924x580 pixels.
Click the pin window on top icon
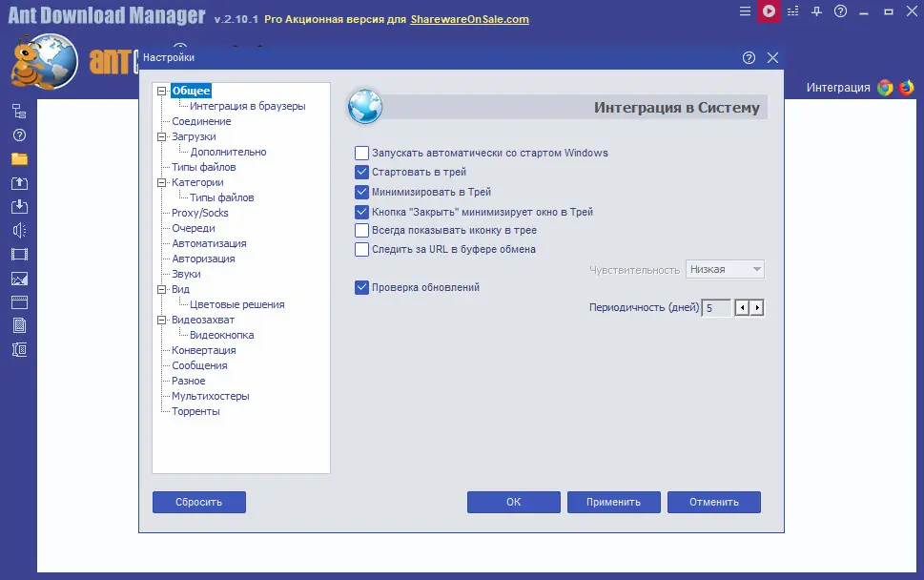(x=817, y=11)
